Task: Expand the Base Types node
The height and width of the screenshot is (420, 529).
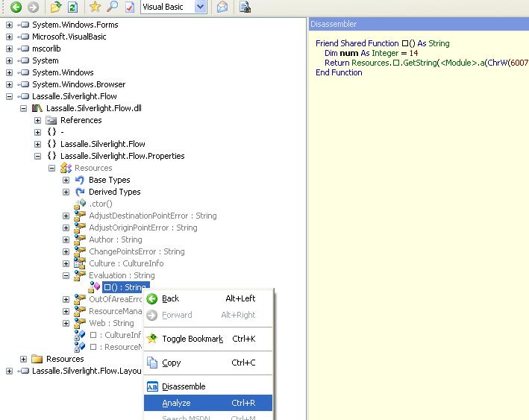Action: pyautogui.click(x=66, y=180)
